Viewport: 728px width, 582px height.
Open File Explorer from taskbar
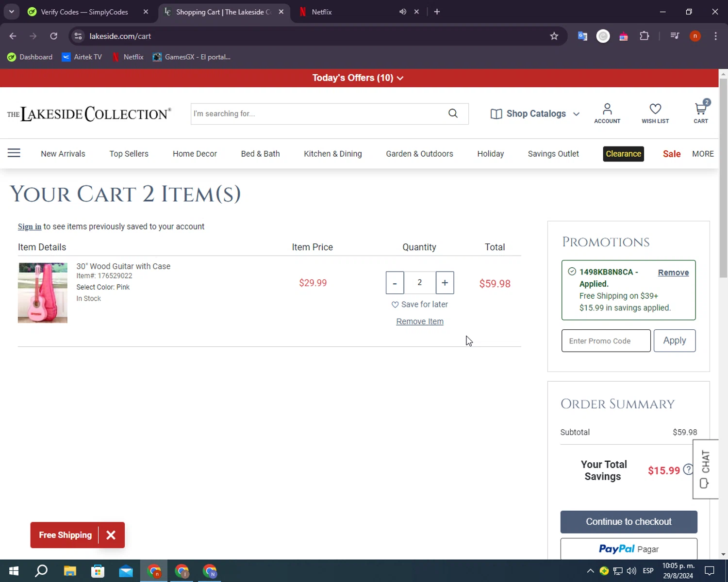(x=70, y=571)
